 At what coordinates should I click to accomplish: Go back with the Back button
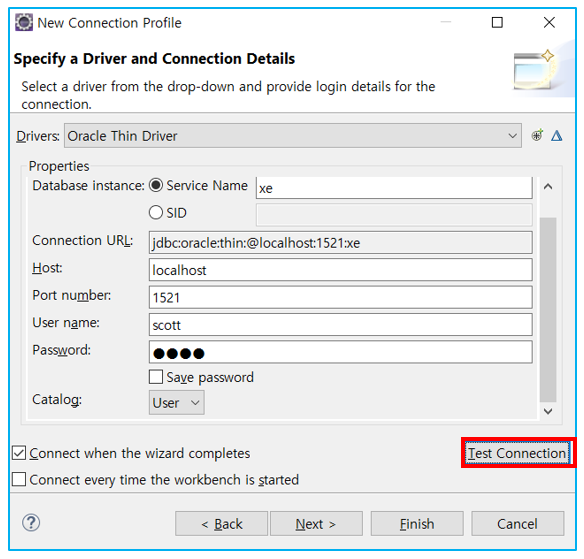[222, 524]
